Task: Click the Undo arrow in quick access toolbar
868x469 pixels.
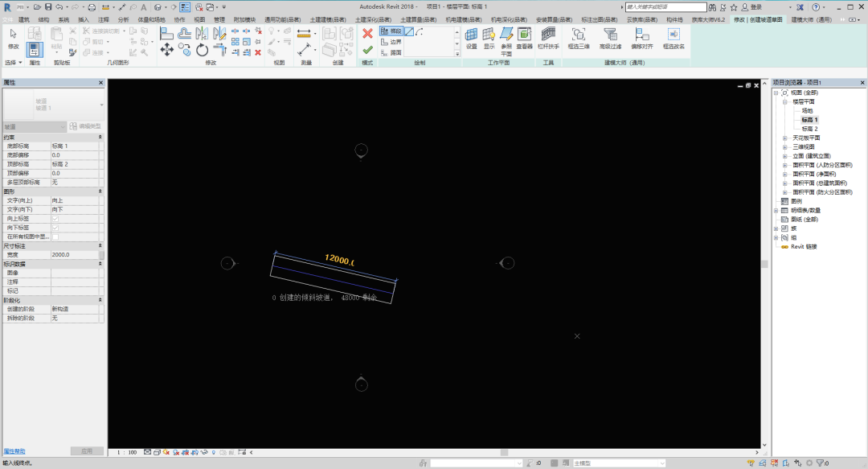Action: point(59,7)
